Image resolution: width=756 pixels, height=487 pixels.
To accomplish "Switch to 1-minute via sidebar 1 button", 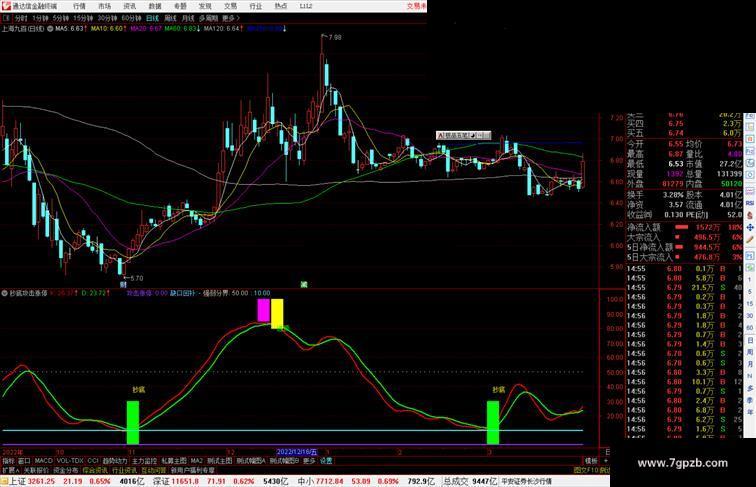I will pos(750,280).
